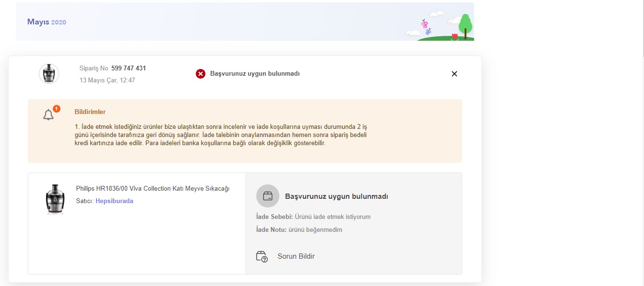Screen dimensions: 644x286
Task: Click the İade Sebebi reason line
Action: pos(313,217)
